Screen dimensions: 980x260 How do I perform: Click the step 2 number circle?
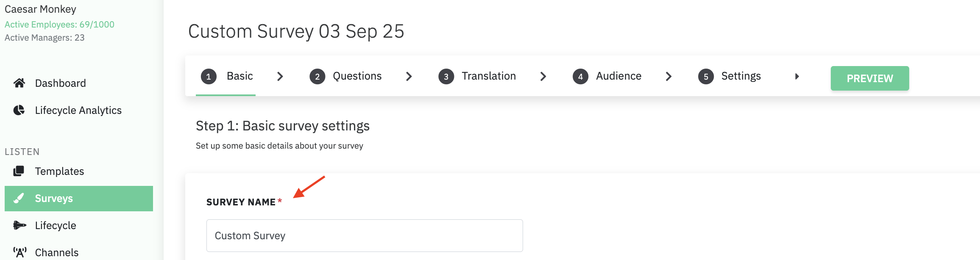(317, 77)
